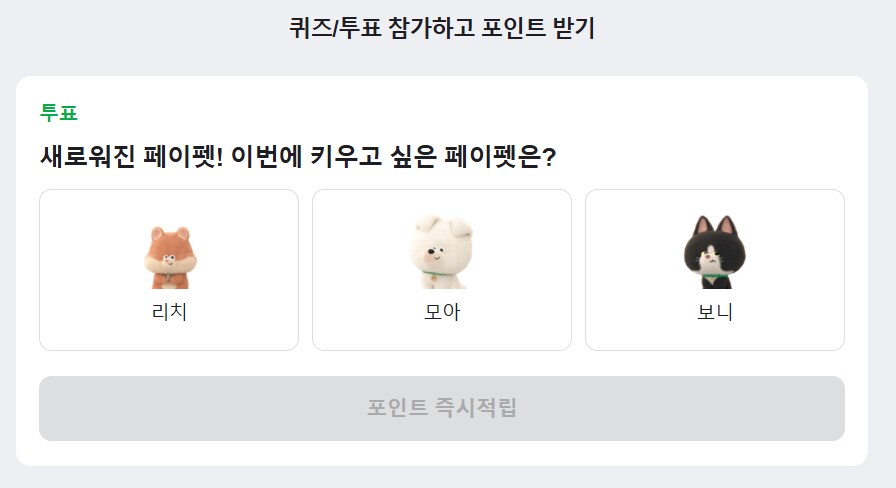
Task: Select the 리치 vote option card
Action: [169, 270]
